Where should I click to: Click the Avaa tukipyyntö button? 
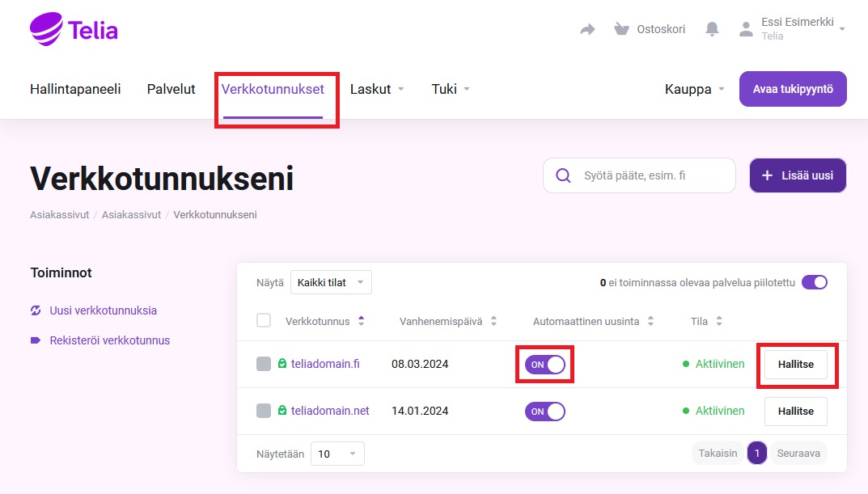[793, 88]
